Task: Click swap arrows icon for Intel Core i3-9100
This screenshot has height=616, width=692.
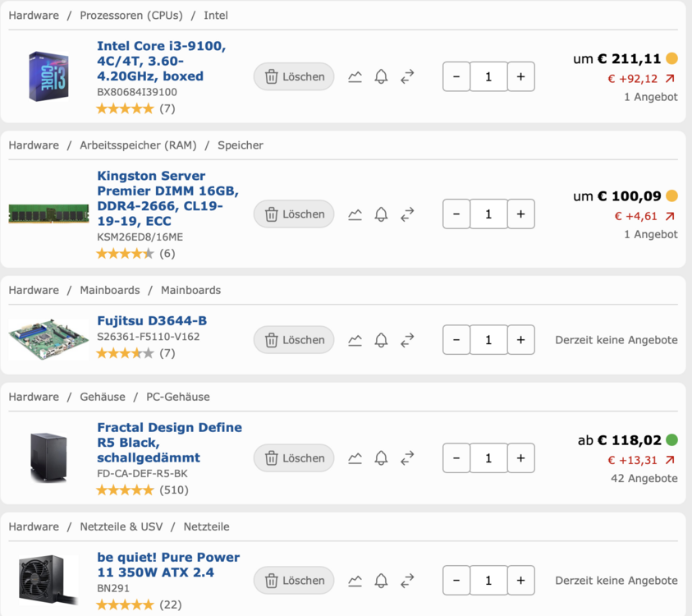Action: coord(407,77)
